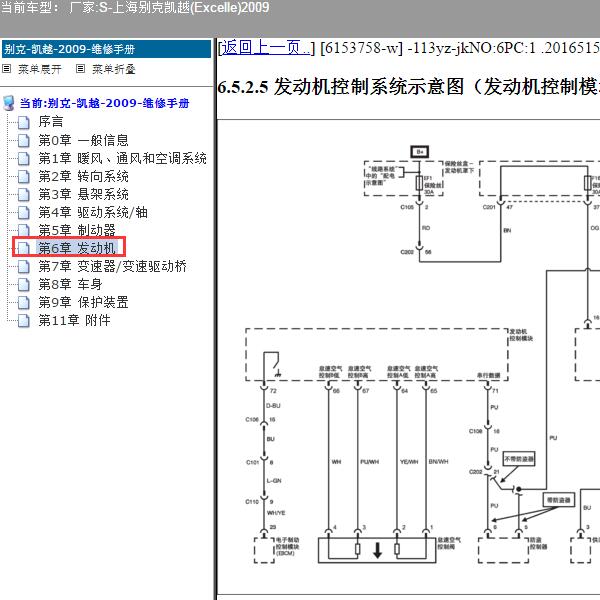Open 第4章 驱动系统/轴
Image resolution: width=600 pixels, height=600 pixels.
coord(93,212)
